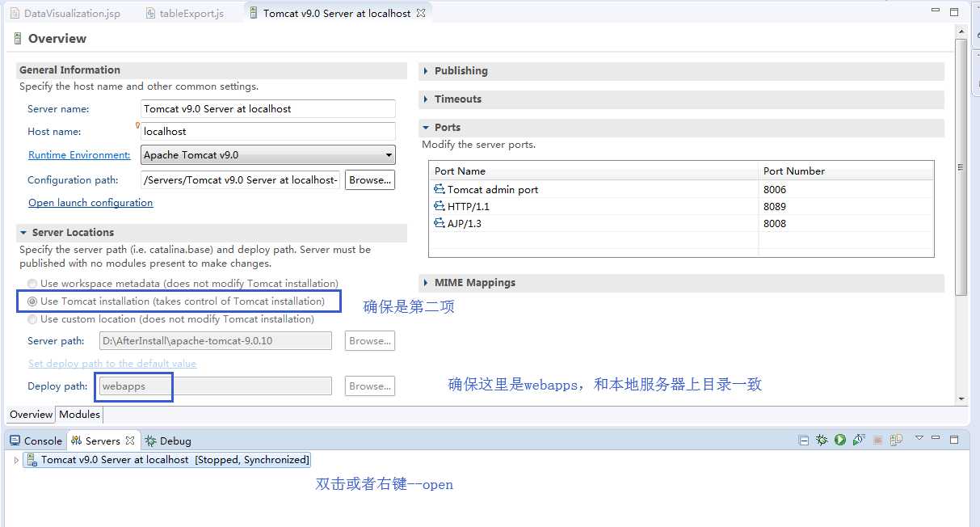Viewport: 980px width, 527px height.
Task: Select Use workspace metadata radio option
Action: (x=32, y=284)
